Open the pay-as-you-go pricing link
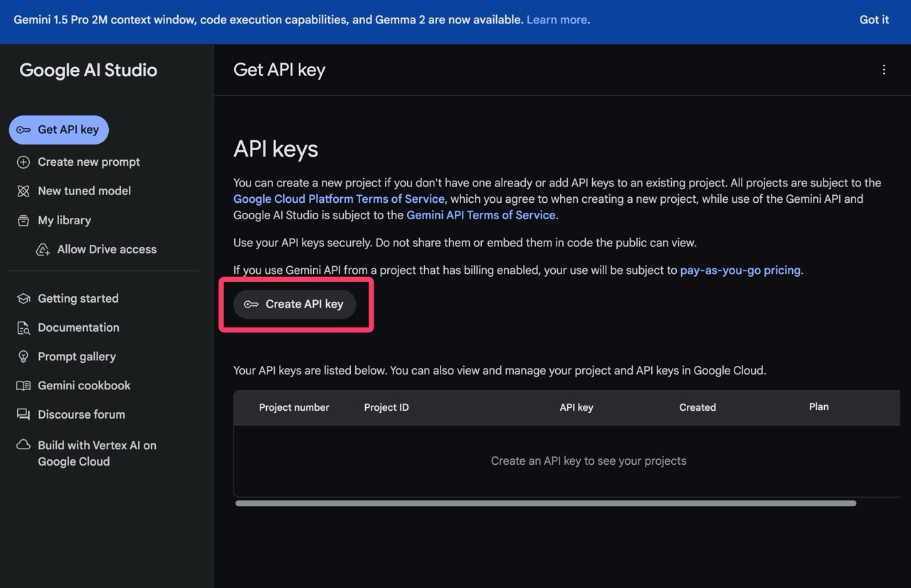 pos(740,271)
